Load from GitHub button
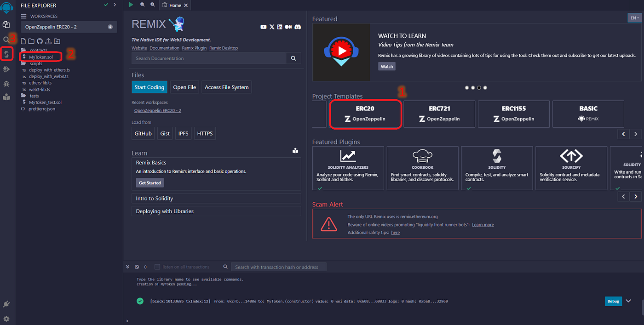Image resolution: width=644 pixels, height=325 pixels. [x=143, y=133]
